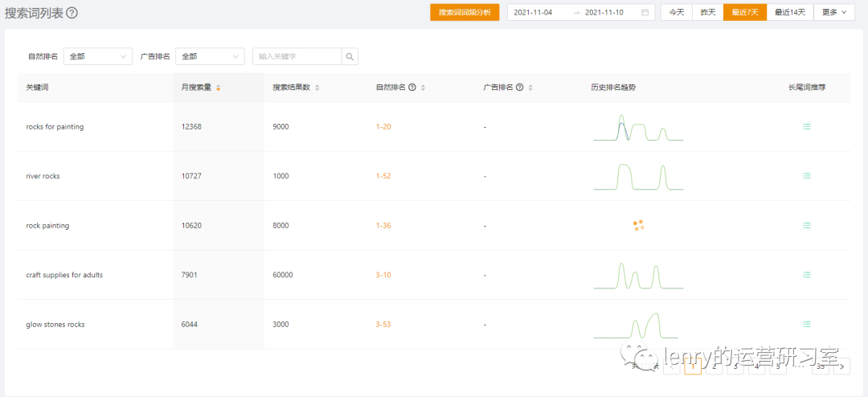Click search results count 3000
The height and width of the screenshot is (397, 868).
pos(280,324)
